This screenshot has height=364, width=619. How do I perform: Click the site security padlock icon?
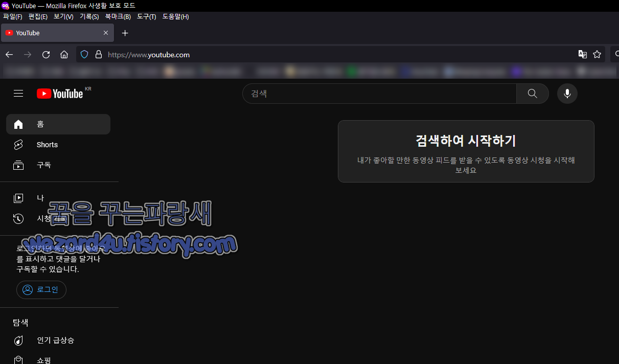pyautogui.click(x=98, y=54)
